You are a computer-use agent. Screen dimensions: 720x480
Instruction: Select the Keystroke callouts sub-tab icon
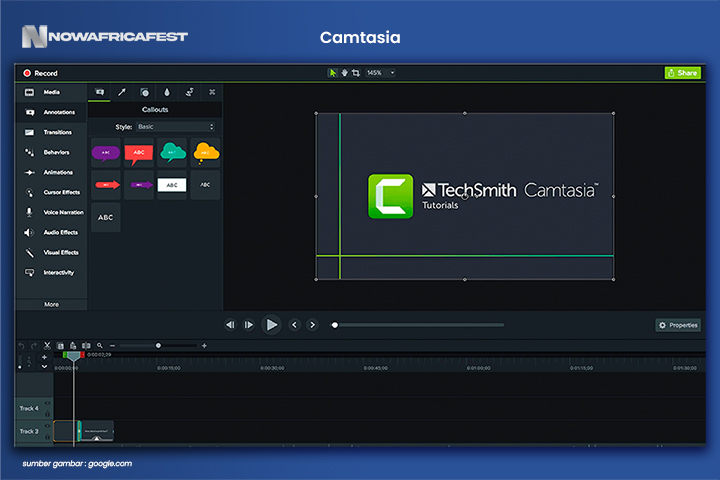point(212,92)
